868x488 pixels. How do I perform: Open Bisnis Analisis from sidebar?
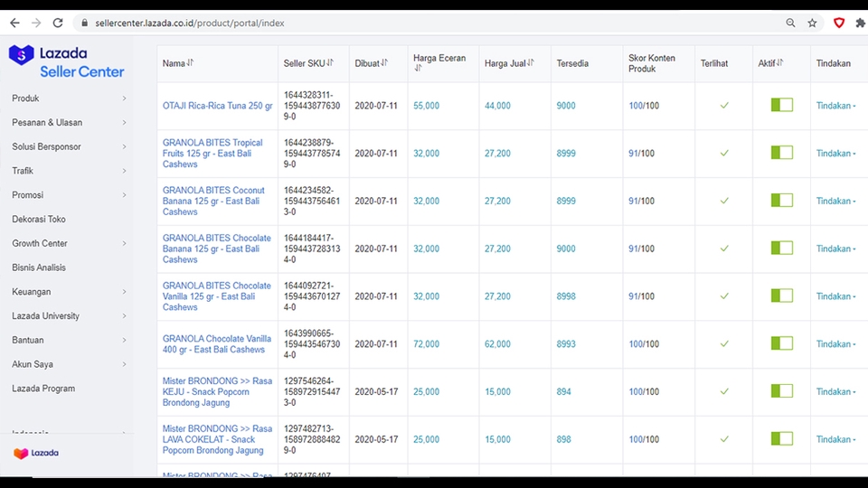pyautogui.click(x=39, y=267)
